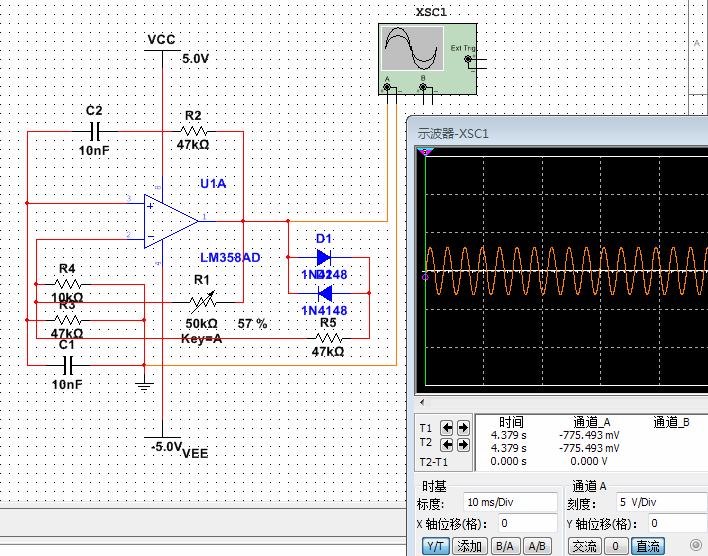Click the channel A scale field 5 V/Div
Screen dimensions: 708x556
tap(661, 502)
